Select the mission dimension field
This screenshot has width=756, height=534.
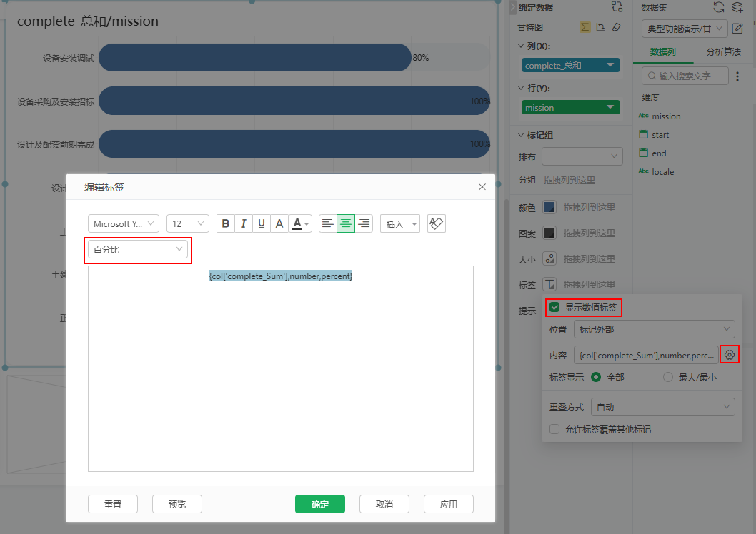[666, 116]
